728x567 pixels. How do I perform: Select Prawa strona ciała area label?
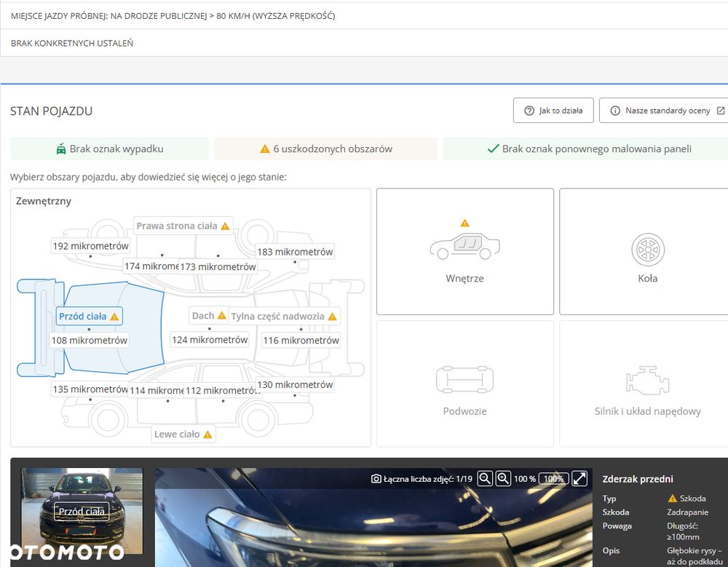coord(183,226)
